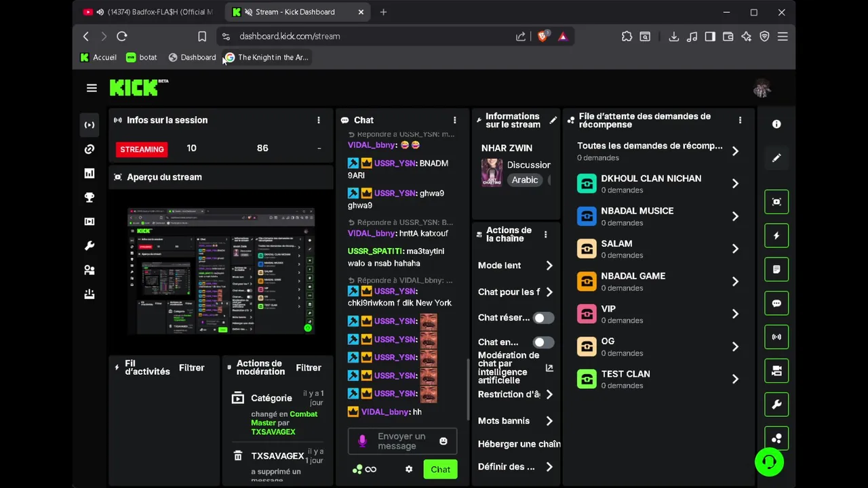This screenshot has height=488, width=868.
Task: Toggle the Chat en... switch
Action: point(543,342)
